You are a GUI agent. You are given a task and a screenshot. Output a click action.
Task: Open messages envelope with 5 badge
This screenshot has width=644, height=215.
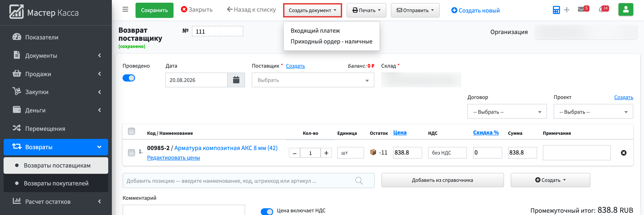[x=583, y=9]
